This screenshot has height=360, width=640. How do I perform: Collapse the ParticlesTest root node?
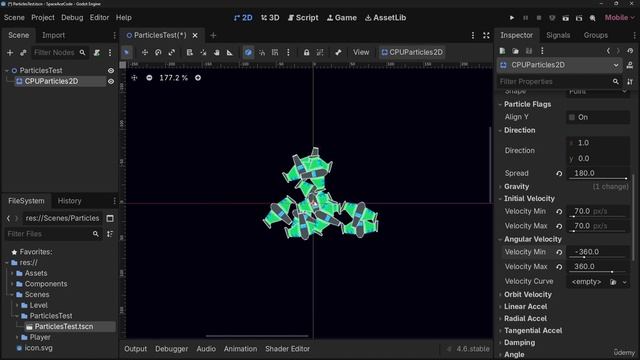(x=7, y=71)
